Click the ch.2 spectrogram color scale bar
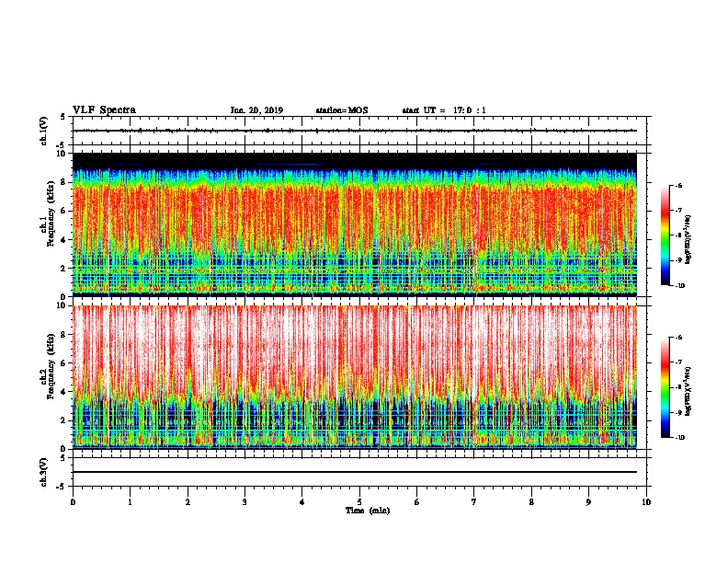 665,387
